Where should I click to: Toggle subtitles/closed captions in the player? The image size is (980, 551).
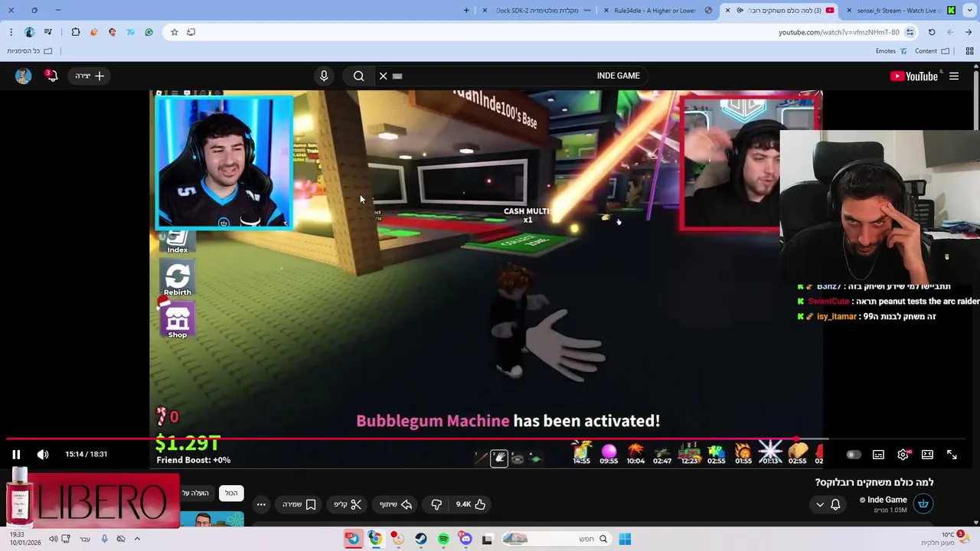pyautogui.click(x=878, y=455)
